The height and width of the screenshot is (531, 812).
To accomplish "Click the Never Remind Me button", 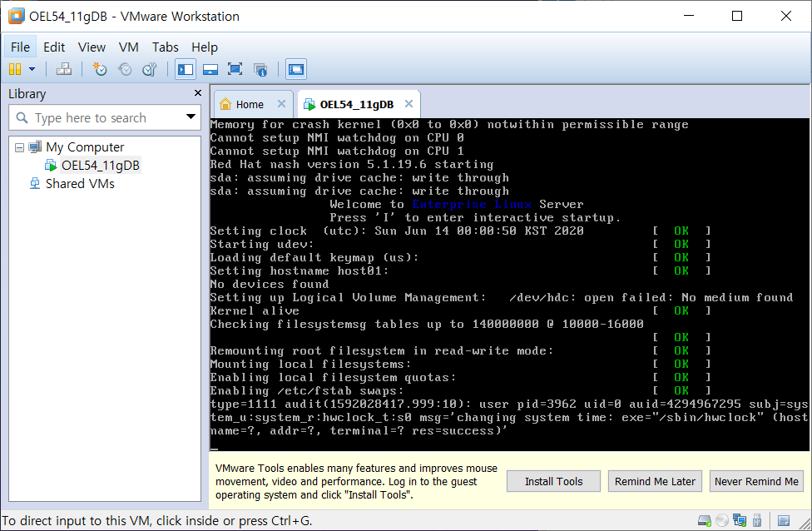I will 756,481.
